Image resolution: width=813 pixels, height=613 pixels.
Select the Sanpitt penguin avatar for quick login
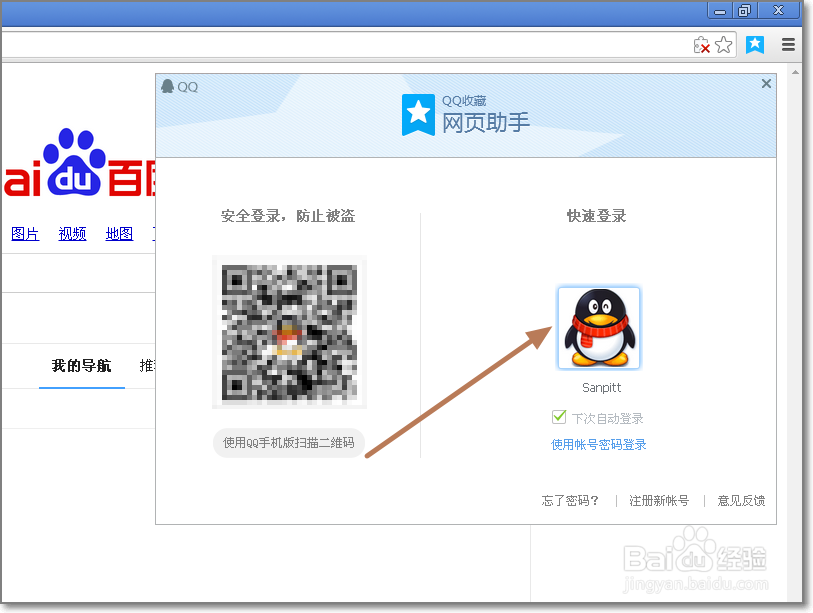pos(599,328)
